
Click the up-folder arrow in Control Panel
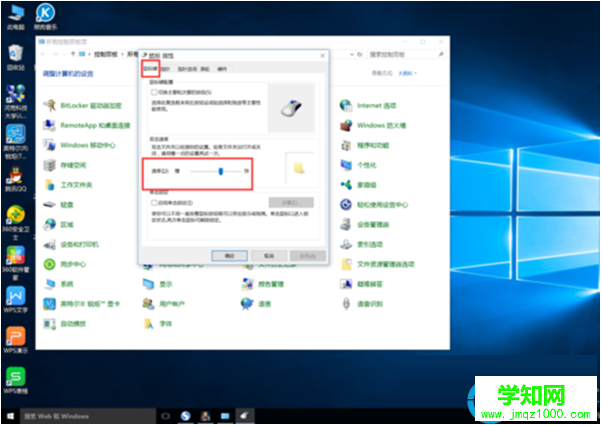(73, 54)
